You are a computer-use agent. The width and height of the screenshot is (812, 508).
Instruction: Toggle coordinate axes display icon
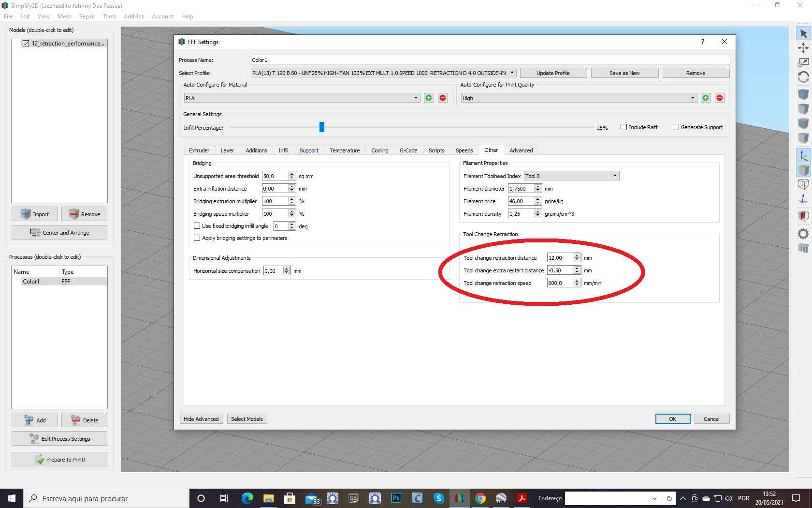(x=803, y=156)
